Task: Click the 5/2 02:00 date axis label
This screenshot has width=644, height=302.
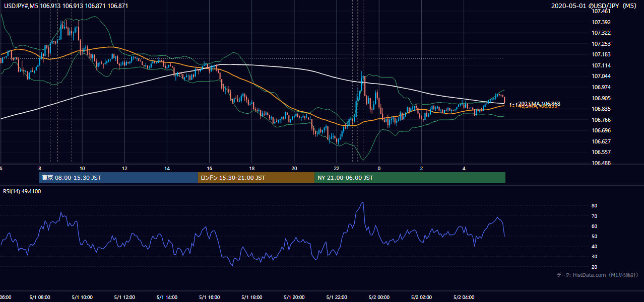Action: 421,297
